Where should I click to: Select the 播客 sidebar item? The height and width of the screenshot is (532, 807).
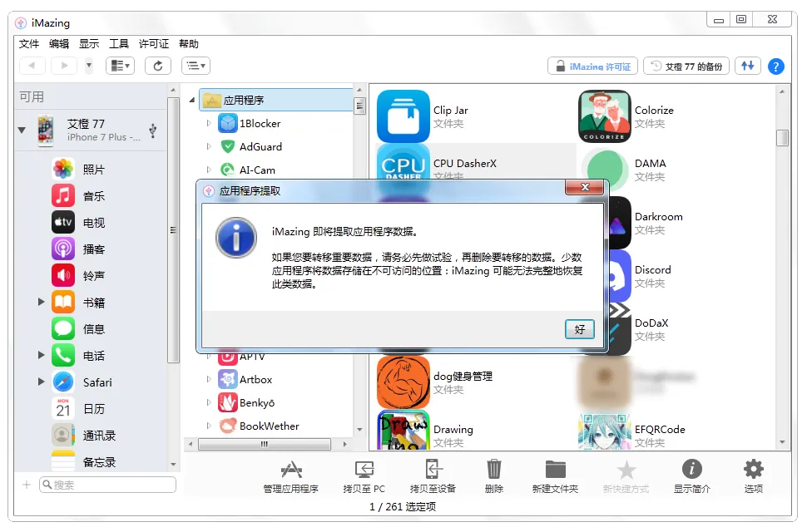(x=92, y=249)
